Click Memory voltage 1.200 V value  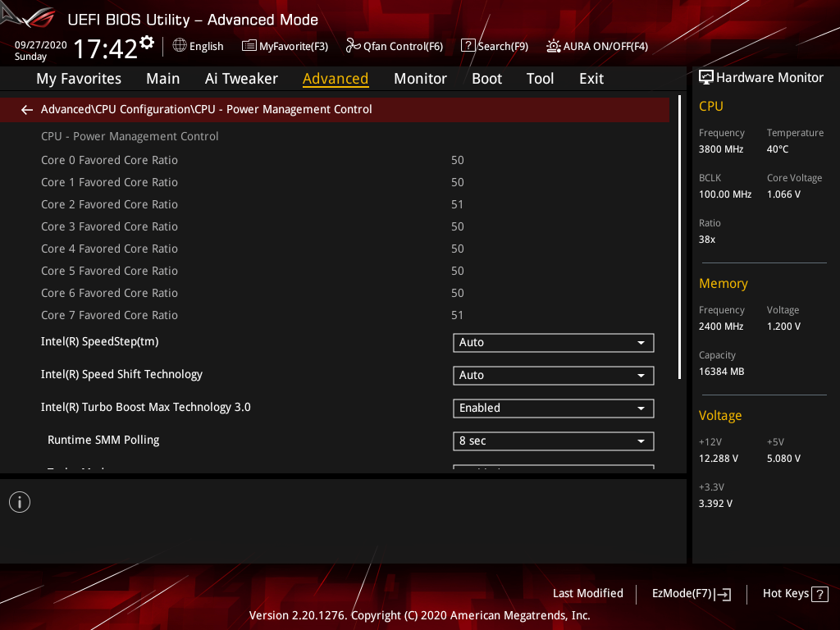pyautogui.click(x=783, y=326)
